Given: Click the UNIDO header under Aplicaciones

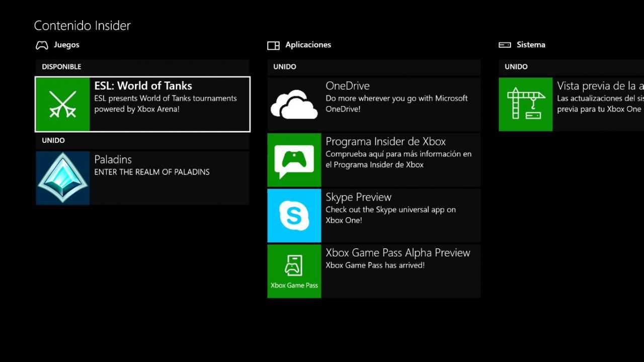Looking at the screenshot, I should point(284,66).
